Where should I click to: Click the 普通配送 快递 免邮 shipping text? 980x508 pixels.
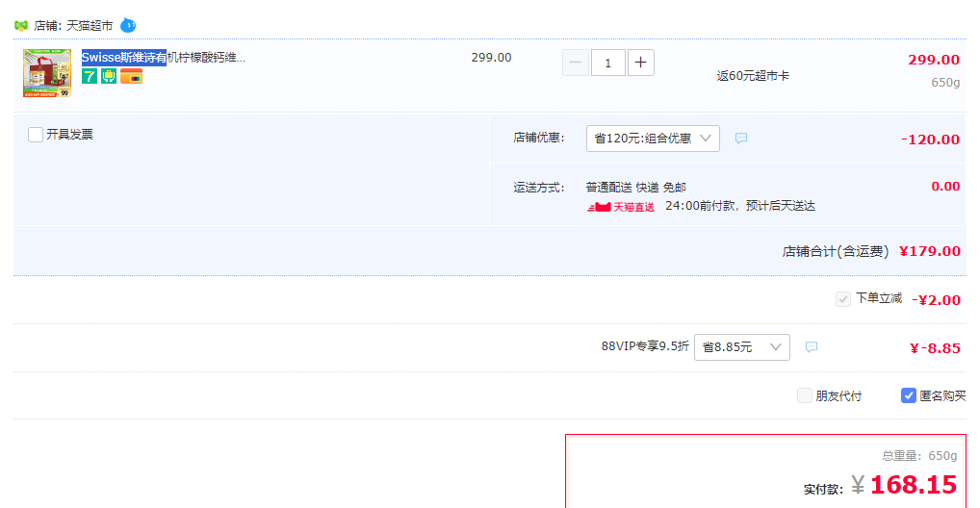click(635, 188)
